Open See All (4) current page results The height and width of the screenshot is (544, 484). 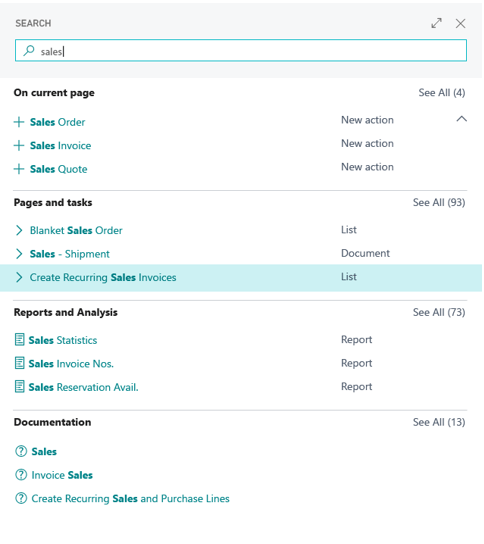443,93
